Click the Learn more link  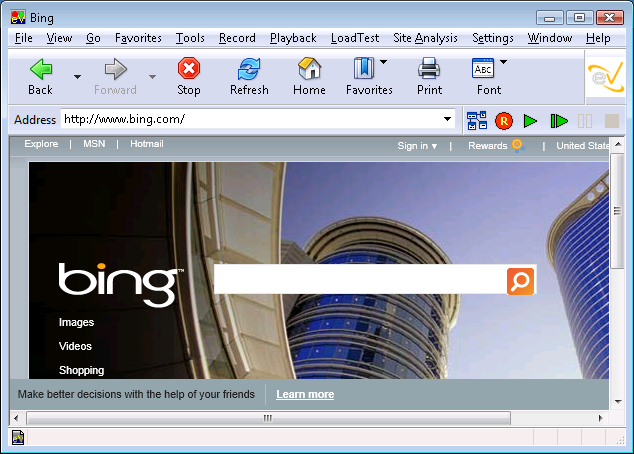305,394
